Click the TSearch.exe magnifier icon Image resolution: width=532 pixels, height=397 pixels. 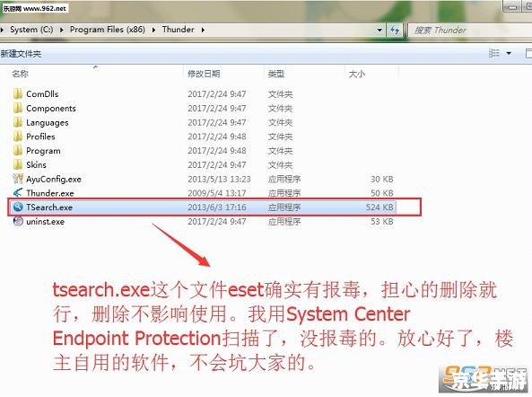(x=18, y=207)
